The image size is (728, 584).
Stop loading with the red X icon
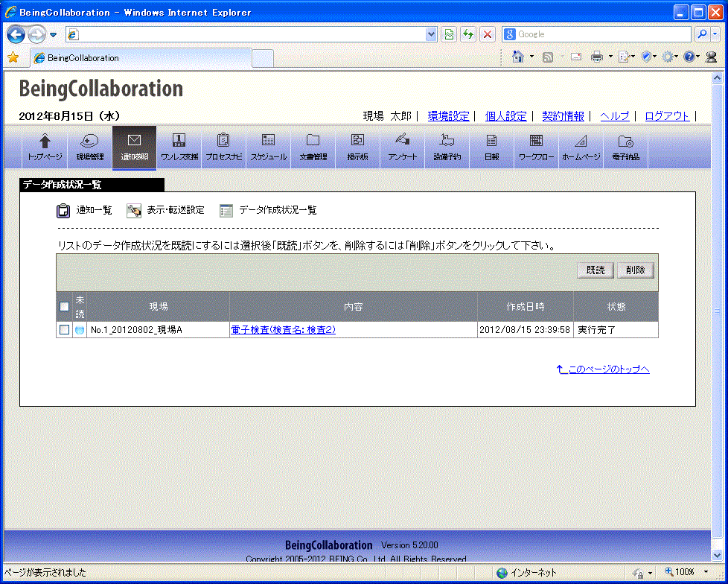coord(487,34)
